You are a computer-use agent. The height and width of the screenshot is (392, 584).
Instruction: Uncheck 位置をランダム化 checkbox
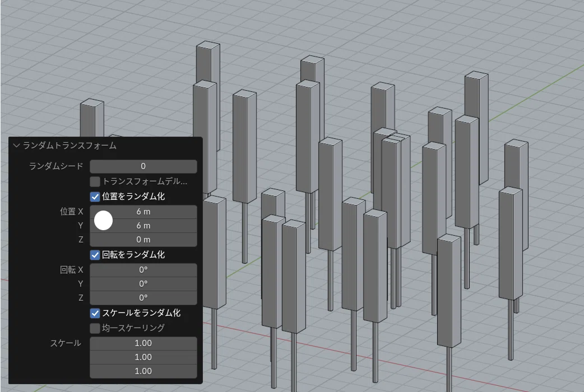(x=95, y=197)
